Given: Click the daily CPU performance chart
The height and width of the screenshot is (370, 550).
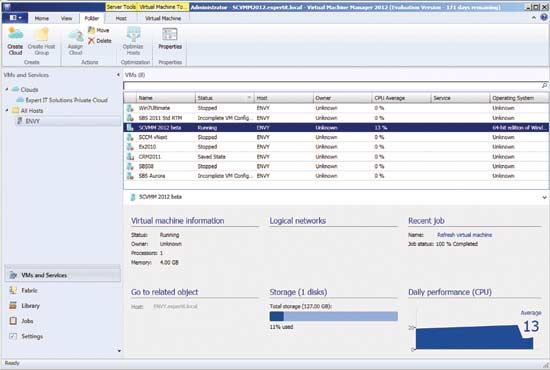Looking at the screenshot, I should point(474,337).
